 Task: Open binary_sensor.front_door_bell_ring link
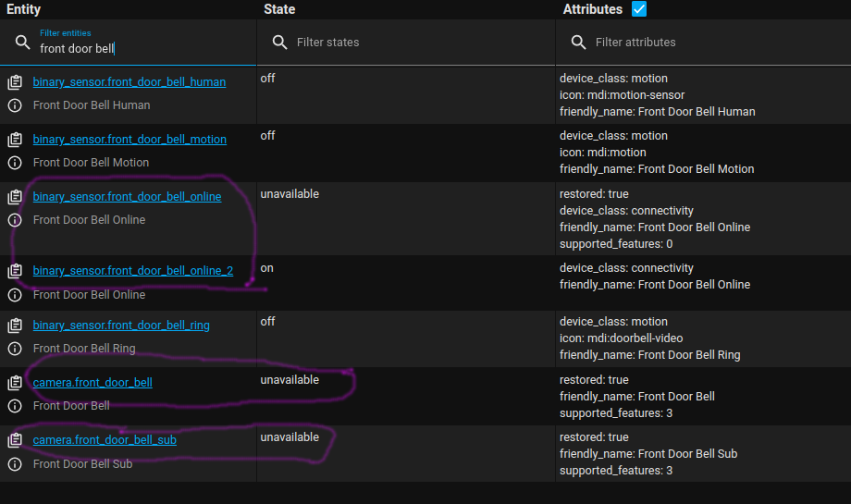pos(121,326)
